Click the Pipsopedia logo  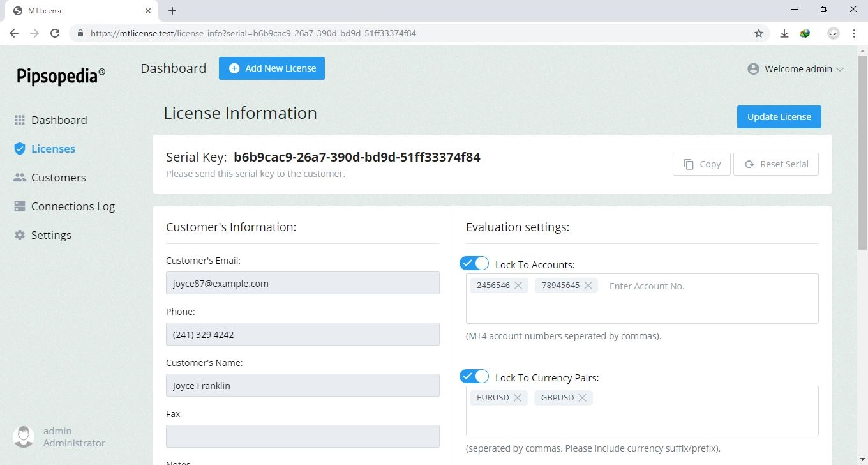click(x=61, y=75)
